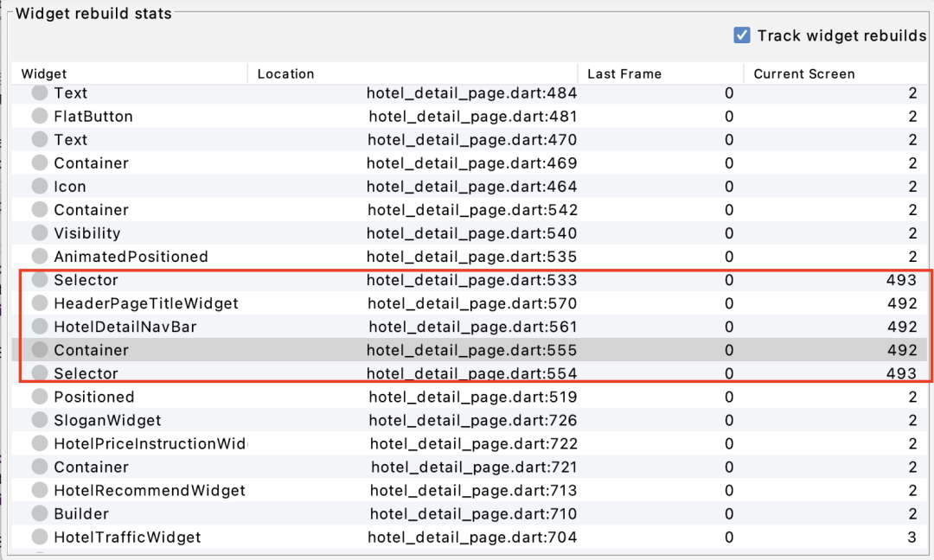Select the Positioned widget row

93,397
